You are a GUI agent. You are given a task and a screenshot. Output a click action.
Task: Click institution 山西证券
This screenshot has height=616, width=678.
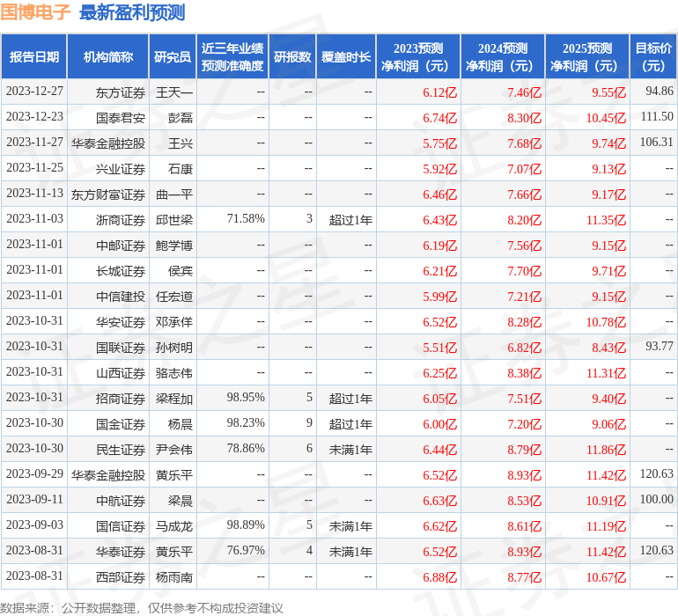(121, 373)
